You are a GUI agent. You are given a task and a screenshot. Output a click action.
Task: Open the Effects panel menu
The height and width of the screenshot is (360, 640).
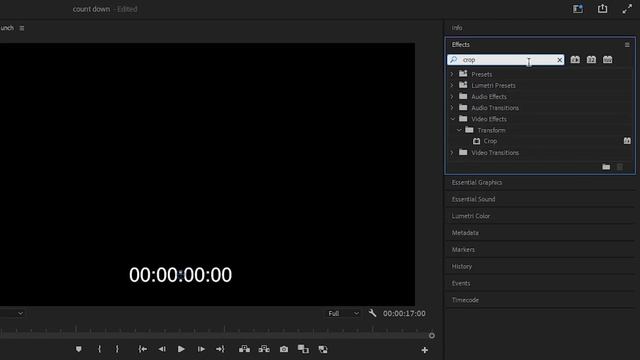click(627, 45)
